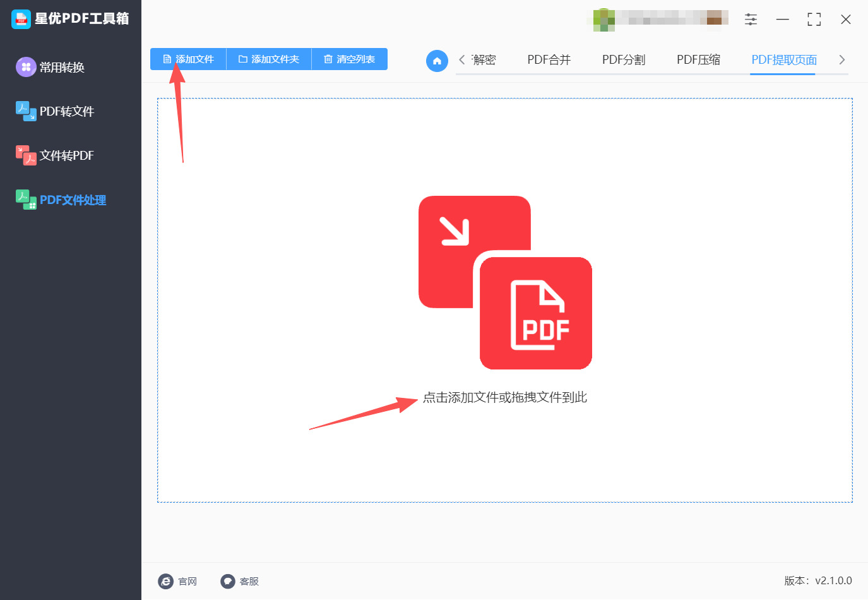Go to 文件转PDF section
Viewport: 868px width, 600px height.
click(55, 155)
